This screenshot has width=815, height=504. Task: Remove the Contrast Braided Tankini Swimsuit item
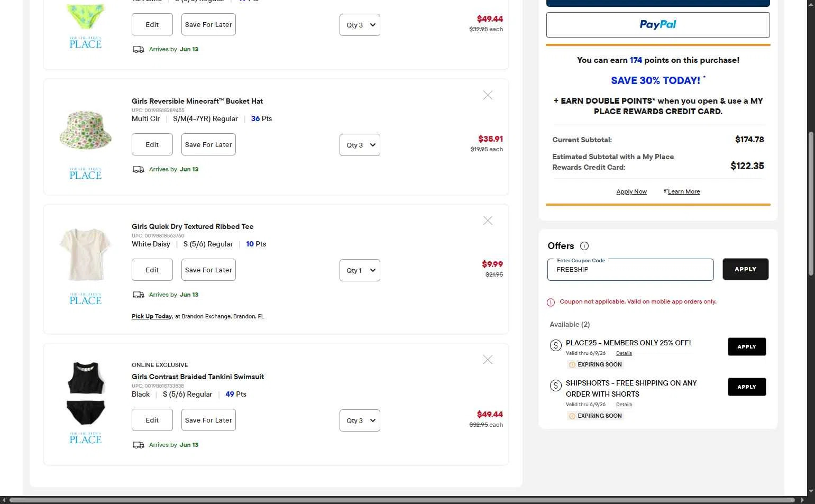tap(488, 360)
